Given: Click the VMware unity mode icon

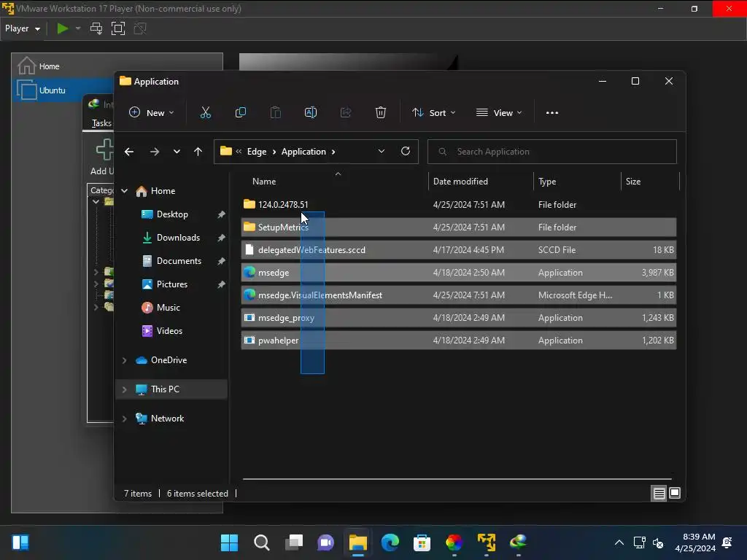Looking at the screenshot, I should pyautogui.click(x=140, y=28).
